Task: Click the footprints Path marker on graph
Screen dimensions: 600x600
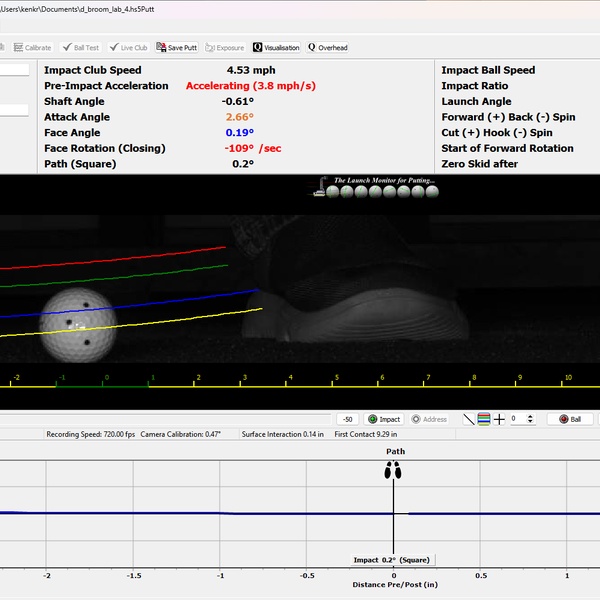Action: pyautogui.click(x=394, y=469)
